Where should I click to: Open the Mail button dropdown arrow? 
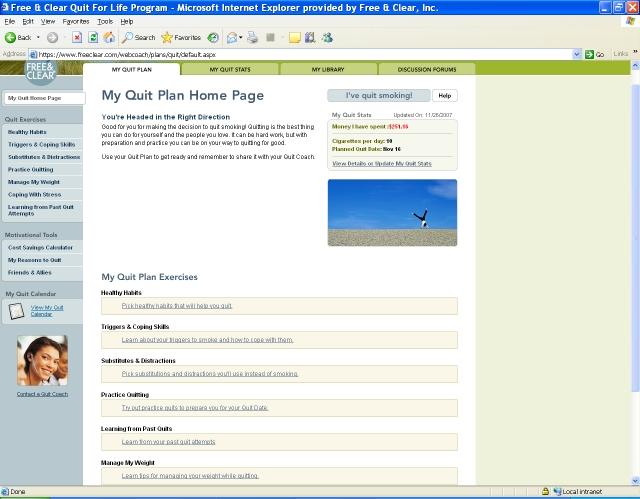click(x=241, y=37)
